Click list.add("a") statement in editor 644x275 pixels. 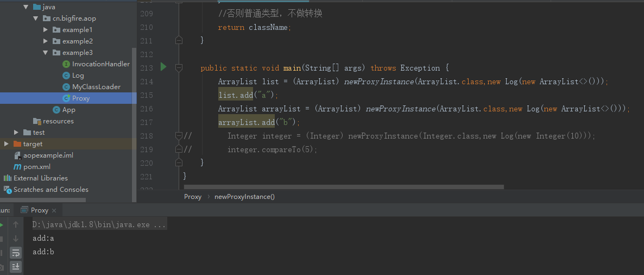click(249, 95)
